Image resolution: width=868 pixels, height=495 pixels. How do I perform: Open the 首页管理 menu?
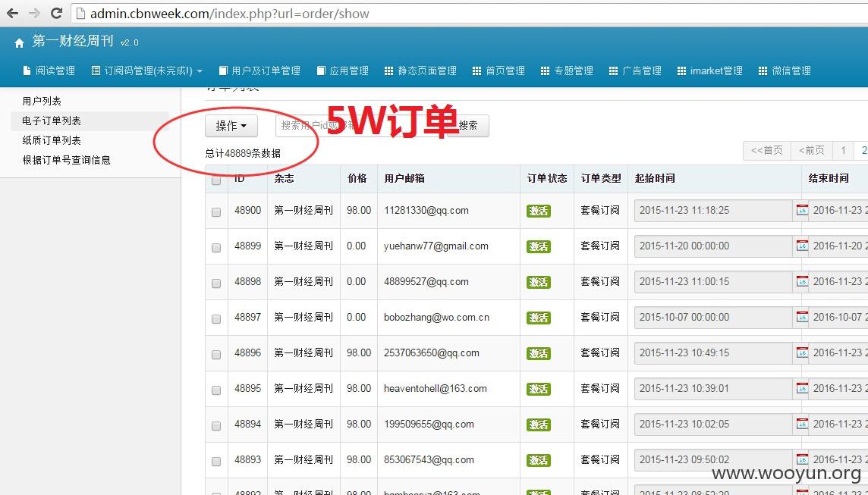coord(498,70)
